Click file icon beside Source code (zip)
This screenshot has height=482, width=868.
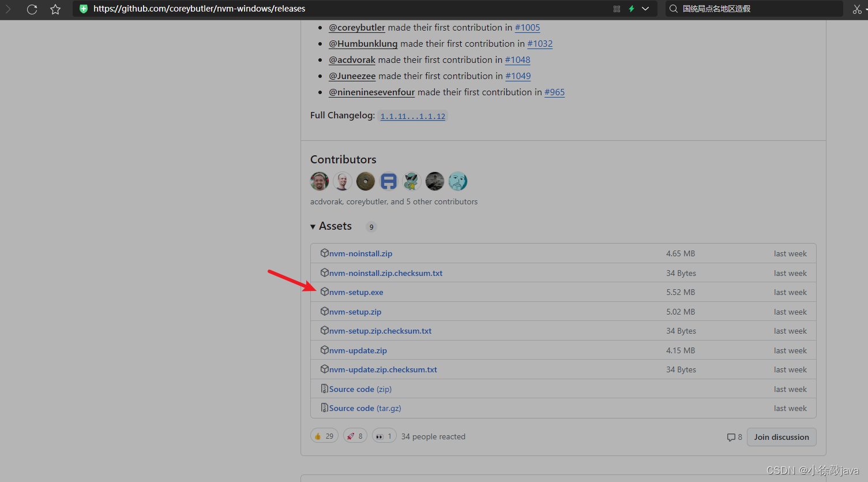325,388
